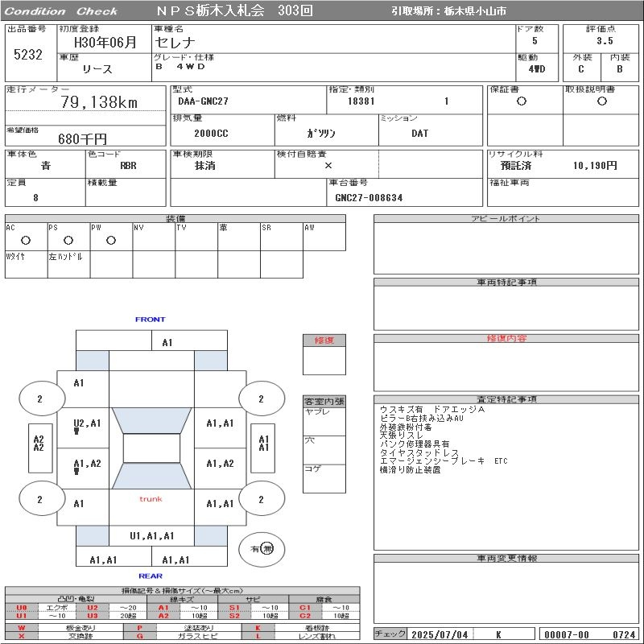Click the 取扱説明書 circle mark
Screen dimensions: 644x644
point(601,101)
